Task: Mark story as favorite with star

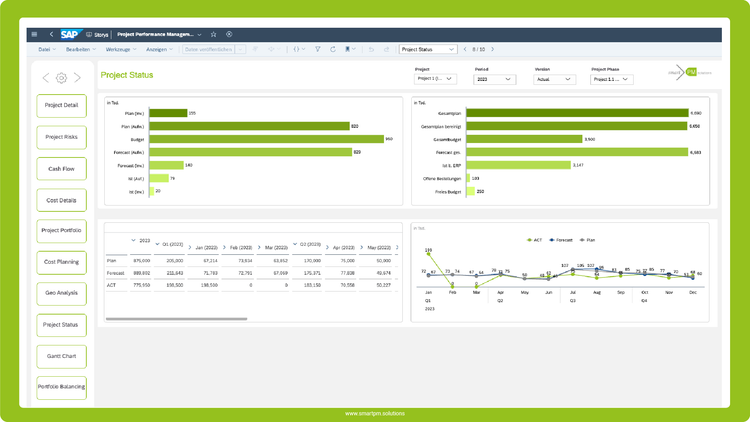Action: click(214, 34)
